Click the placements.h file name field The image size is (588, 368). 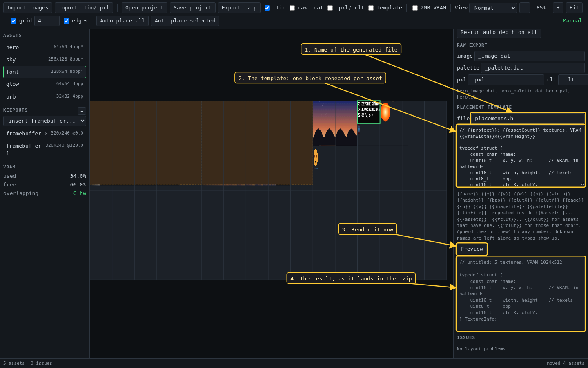click(528, 118)
